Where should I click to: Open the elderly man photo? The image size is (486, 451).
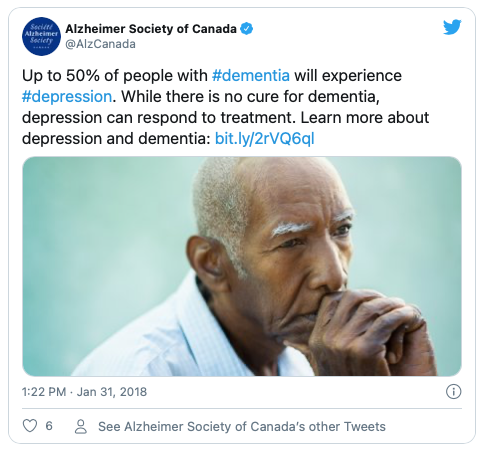242,266
